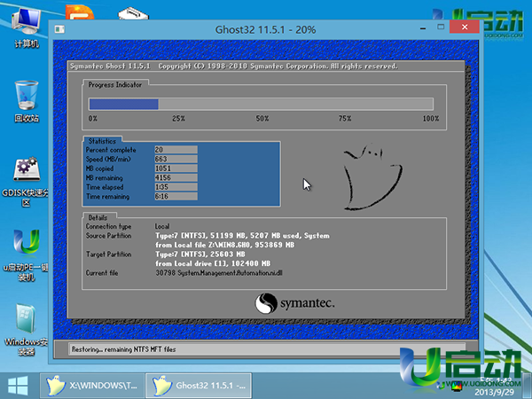The width and height of the screenshot is (532, 399).
Task: Click the 25% progress scale label
Action: point(178,119)
